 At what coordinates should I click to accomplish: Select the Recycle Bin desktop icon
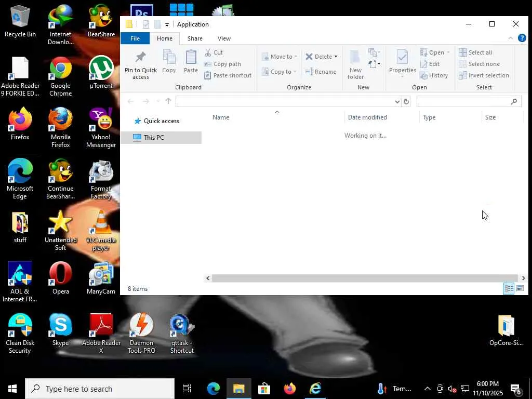coord(20,21)
